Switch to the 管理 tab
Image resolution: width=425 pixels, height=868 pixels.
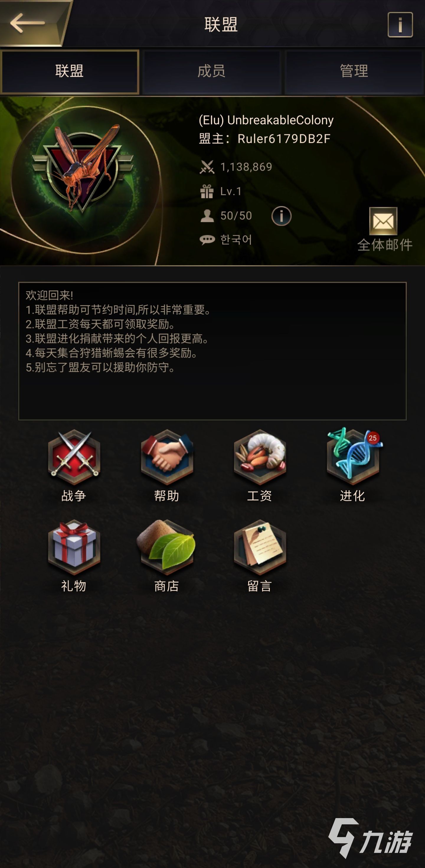pos(354,71)
